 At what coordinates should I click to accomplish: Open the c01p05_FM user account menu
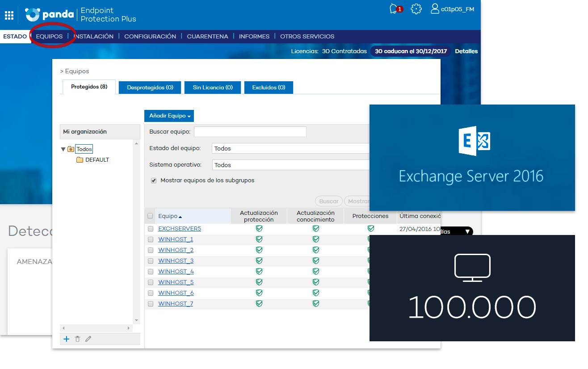click(452, 9)
